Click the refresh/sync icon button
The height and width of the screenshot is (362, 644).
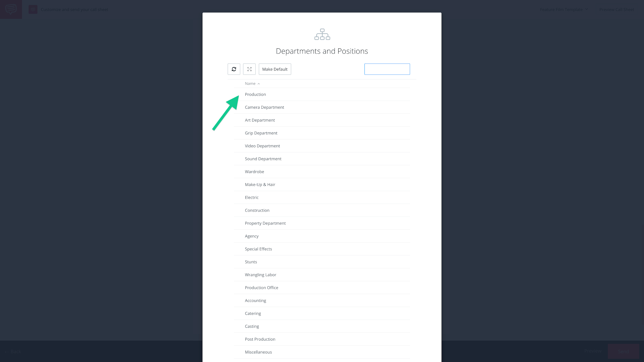click(x=234, y=69)
